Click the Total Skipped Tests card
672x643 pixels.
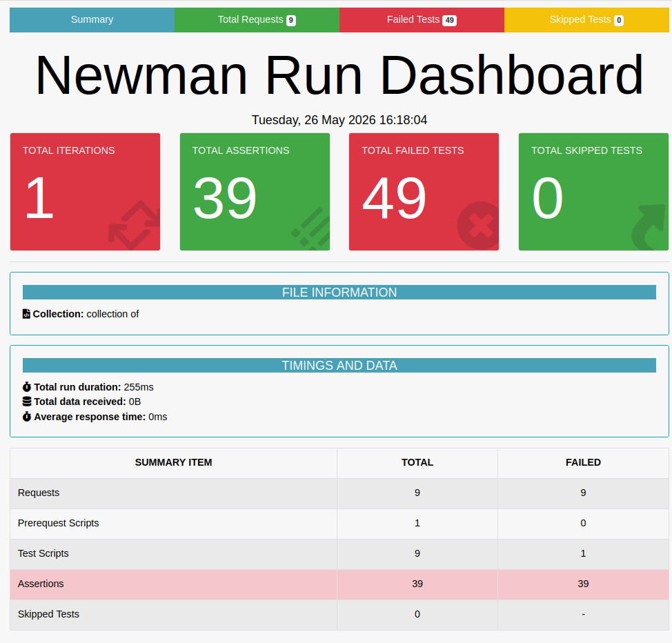pos(593,192)
